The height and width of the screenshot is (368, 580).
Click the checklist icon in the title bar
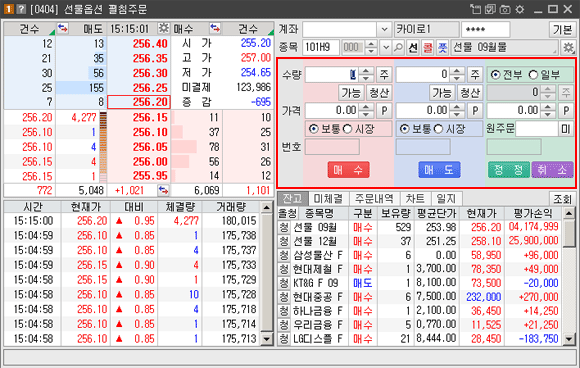490,9
